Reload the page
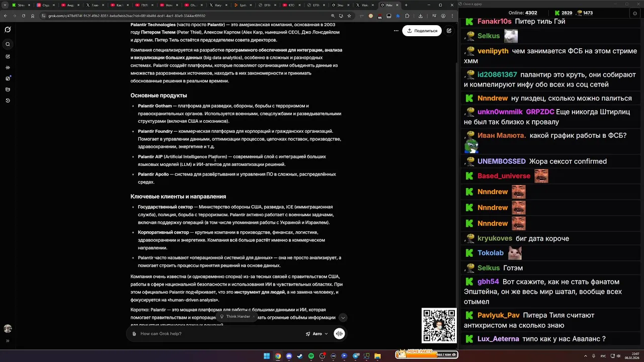 pyautogui.click(x=24, y=16)
